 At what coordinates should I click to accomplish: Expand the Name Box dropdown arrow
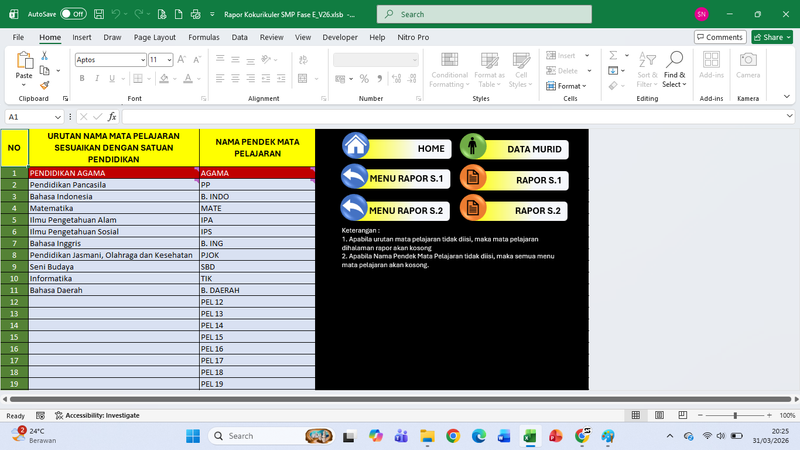[x=57, y=117]
